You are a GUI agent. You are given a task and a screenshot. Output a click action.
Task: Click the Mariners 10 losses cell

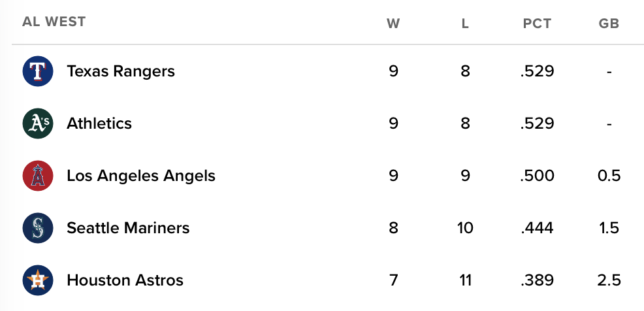click(x=465, y=228)
